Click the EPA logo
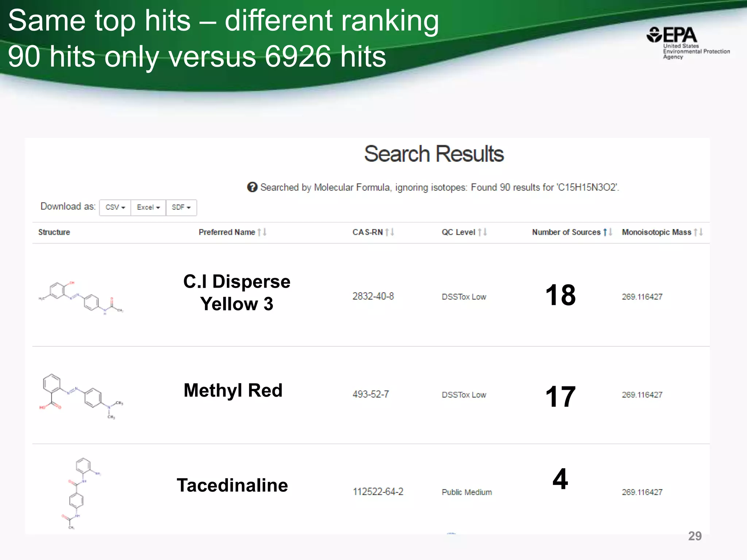Image resolution: width=747 pixels, height=560 pixels. point(688,43)
